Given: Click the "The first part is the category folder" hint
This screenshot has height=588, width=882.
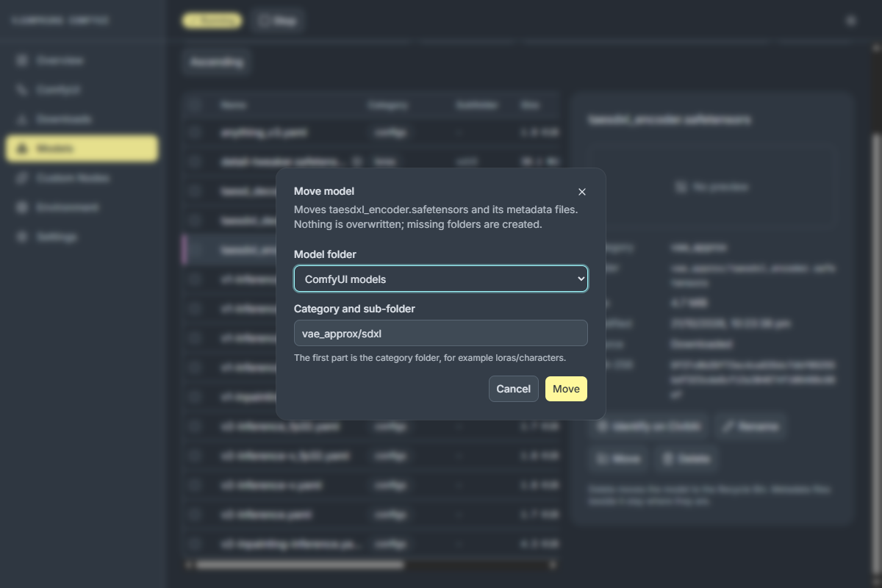Looking at the screenshot, I should pyautogui.click(x=430, y=358).
